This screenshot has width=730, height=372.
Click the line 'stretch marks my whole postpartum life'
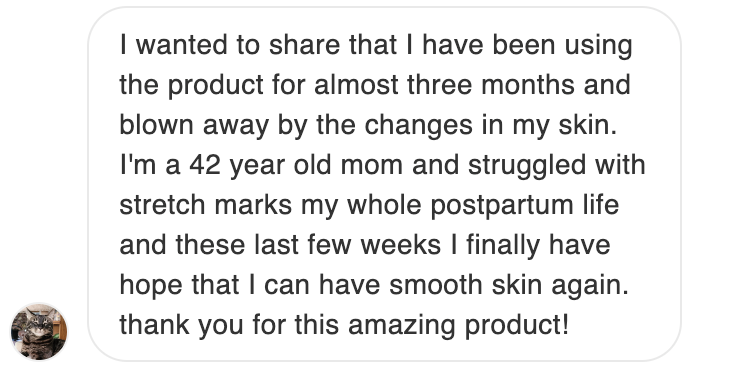[x=369, y=205]
